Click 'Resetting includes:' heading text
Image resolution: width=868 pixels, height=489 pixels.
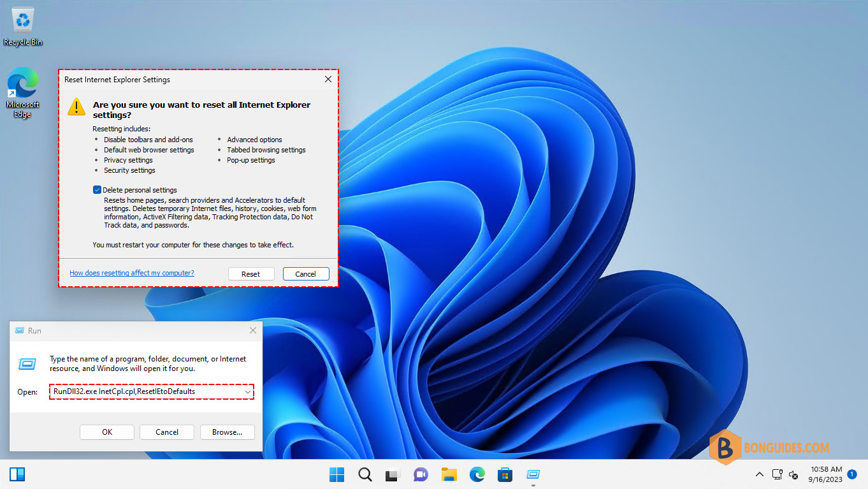click(122, 129)
